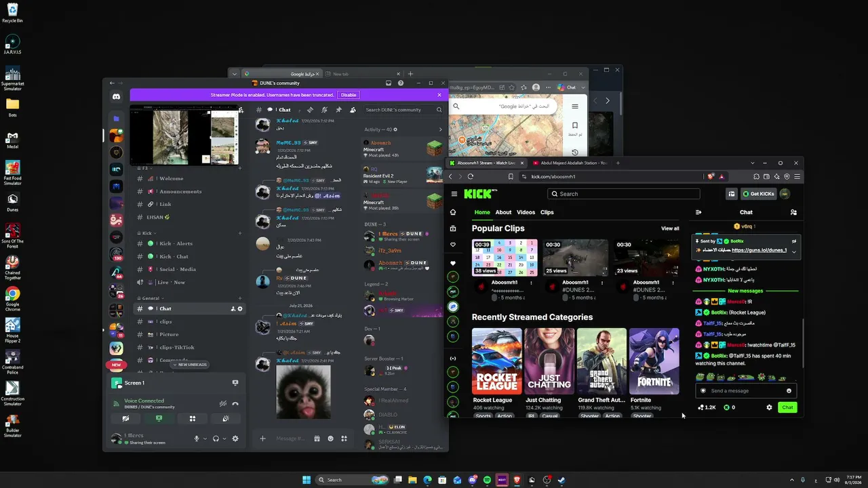The width and height of the screenshot is (868, 488).
Task: Stop sharing screen in Discord voice panel
Action: pos(159,419)
